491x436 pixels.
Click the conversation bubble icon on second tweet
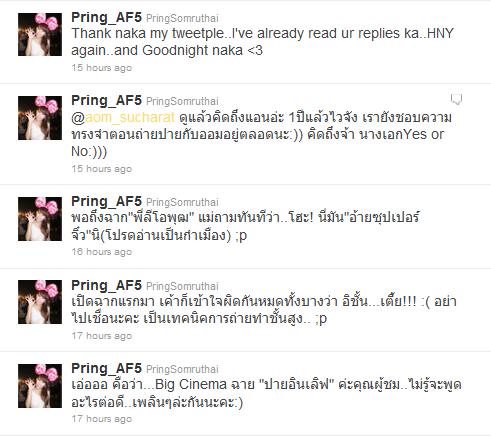tap(456, 99)
